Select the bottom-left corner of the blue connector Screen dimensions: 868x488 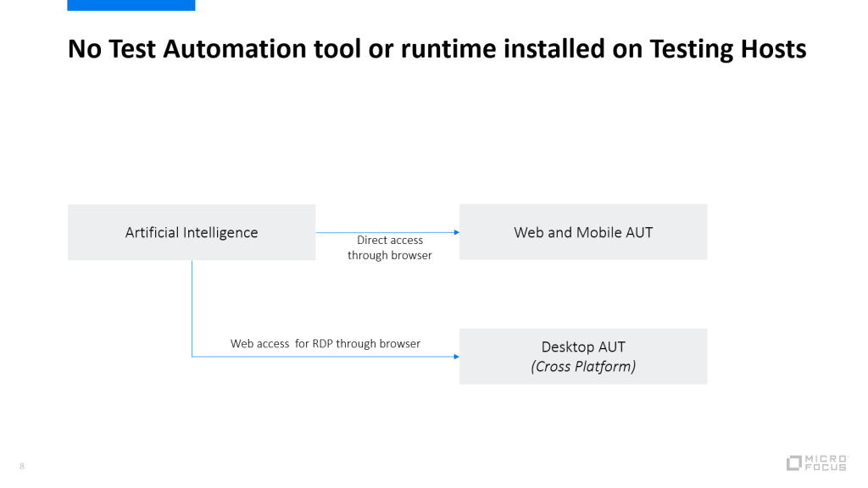pyautogui.click(x=192, y=357)
